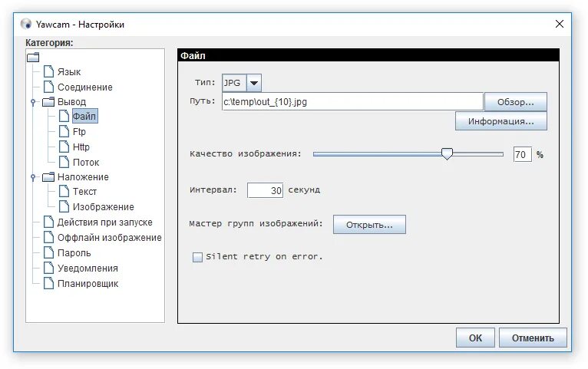Click the Отменить cancel button
This screenshot has width=588, height=369.
[533, 338]
